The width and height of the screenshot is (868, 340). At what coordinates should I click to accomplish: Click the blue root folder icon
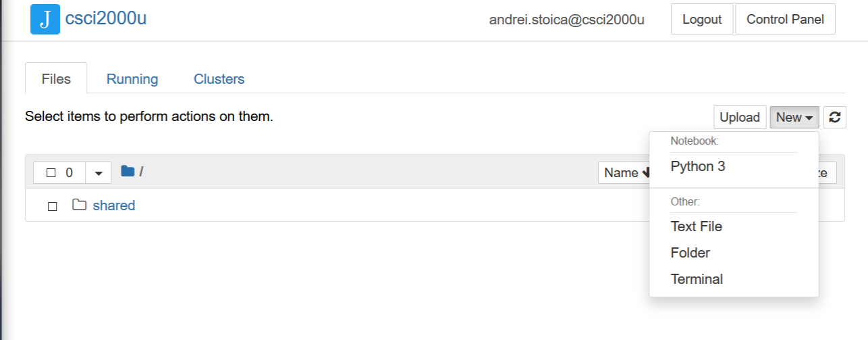point(128,172)
